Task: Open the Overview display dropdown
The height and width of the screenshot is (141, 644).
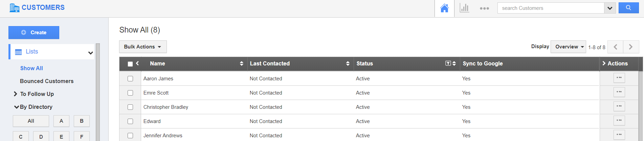Action: (x=570, y=47)
